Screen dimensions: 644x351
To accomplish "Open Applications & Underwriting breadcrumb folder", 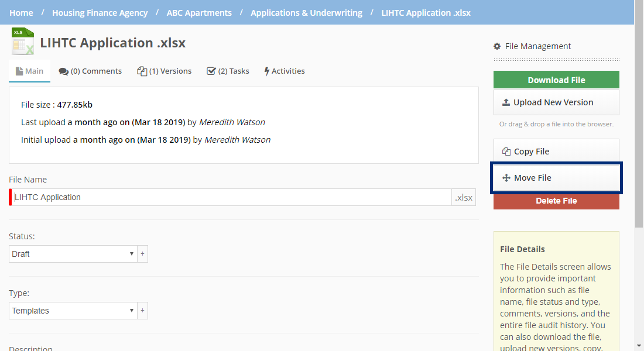I will point(306,12).
